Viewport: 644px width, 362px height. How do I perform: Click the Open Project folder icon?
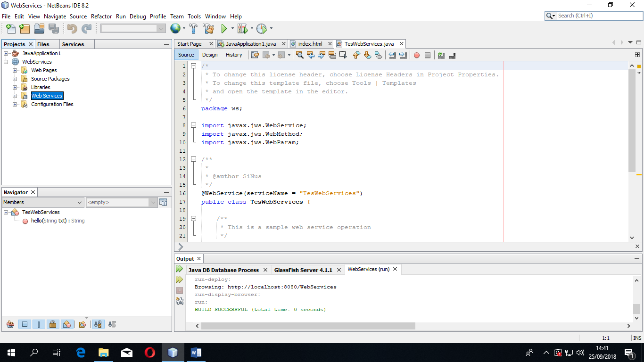coord(39,29)
